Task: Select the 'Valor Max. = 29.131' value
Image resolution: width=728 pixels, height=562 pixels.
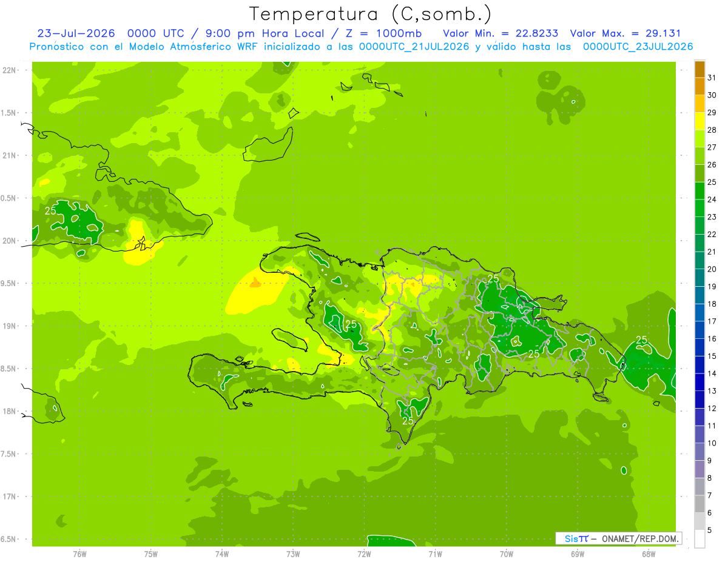Action: 625,33
